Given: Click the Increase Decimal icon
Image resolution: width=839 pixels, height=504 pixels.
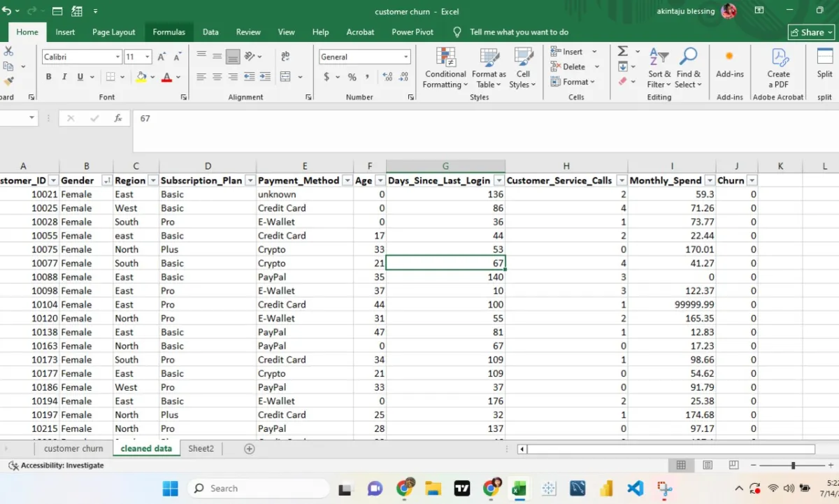Looking at the screenshot, I should 388,77.
